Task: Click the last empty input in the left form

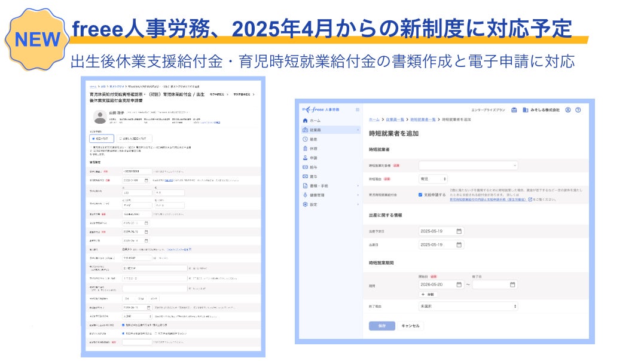Action: click(x=137, y=342)
